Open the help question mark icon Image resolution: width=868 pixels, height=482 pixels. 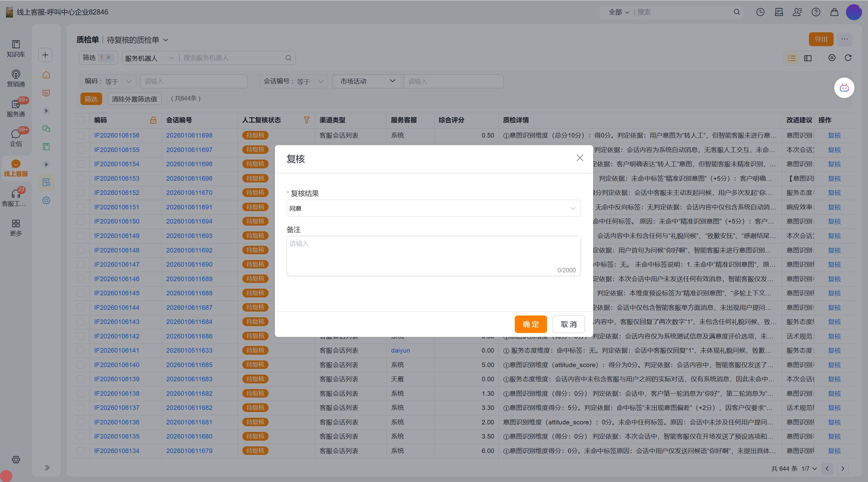click(816, 12)
